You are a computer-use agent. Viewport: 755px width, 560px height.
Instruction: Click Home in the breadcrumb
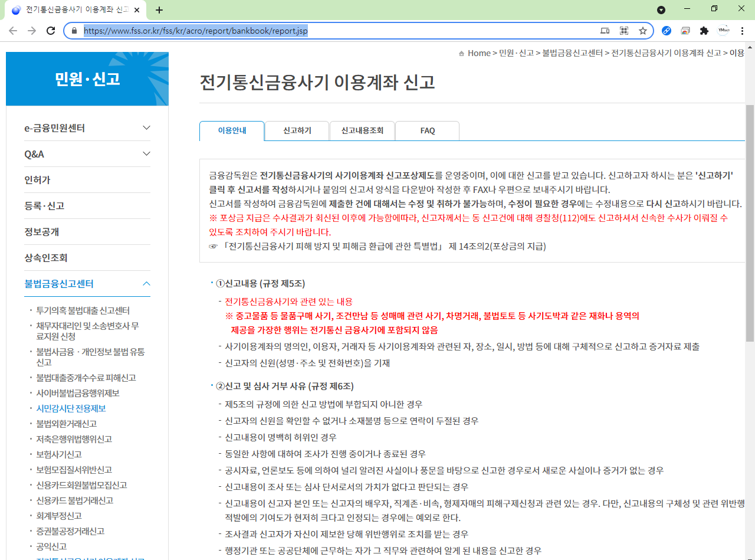point(479,53)
